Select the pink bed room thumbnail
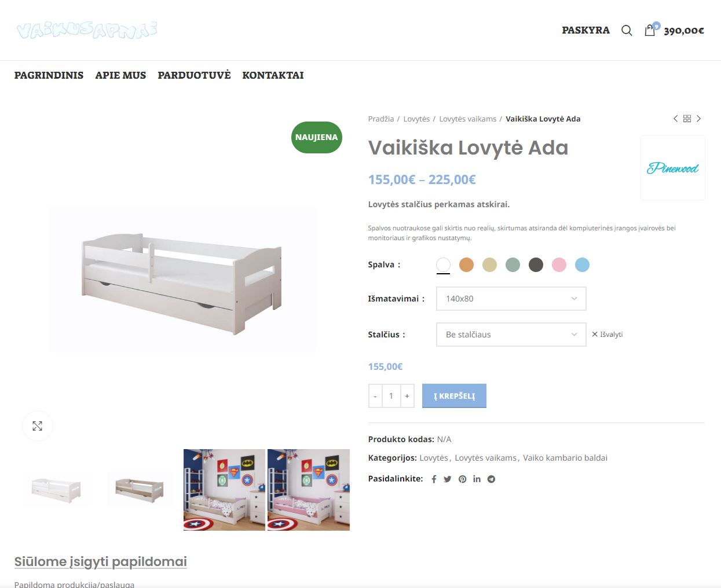721x588 pixels. click(309, 490)
